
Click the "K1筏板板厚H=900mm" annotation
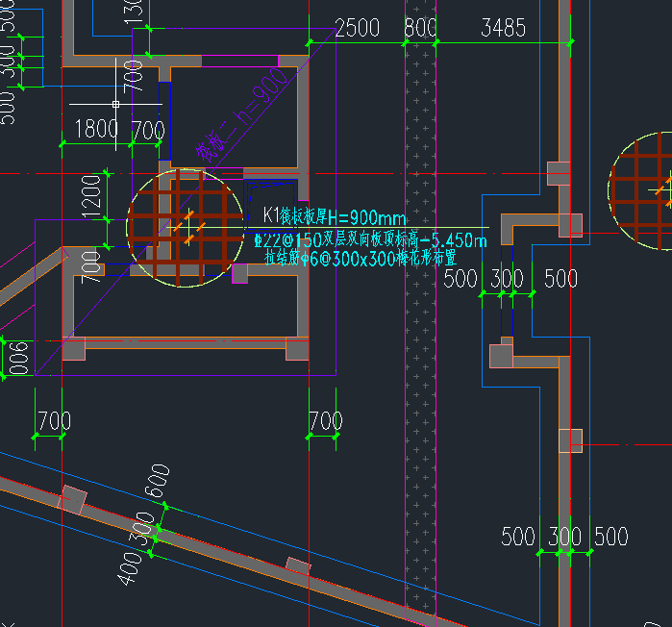[335, 216]
